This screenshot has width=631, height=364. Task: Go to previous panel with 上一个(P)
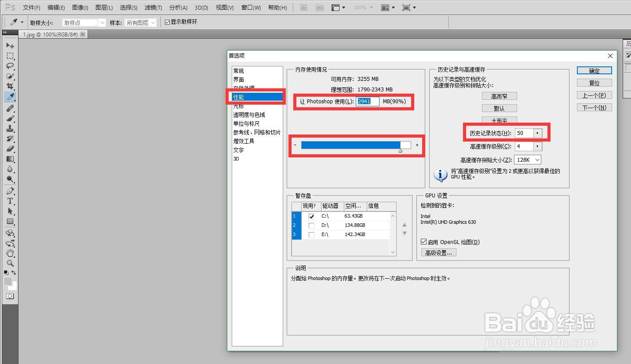point(595,95)
